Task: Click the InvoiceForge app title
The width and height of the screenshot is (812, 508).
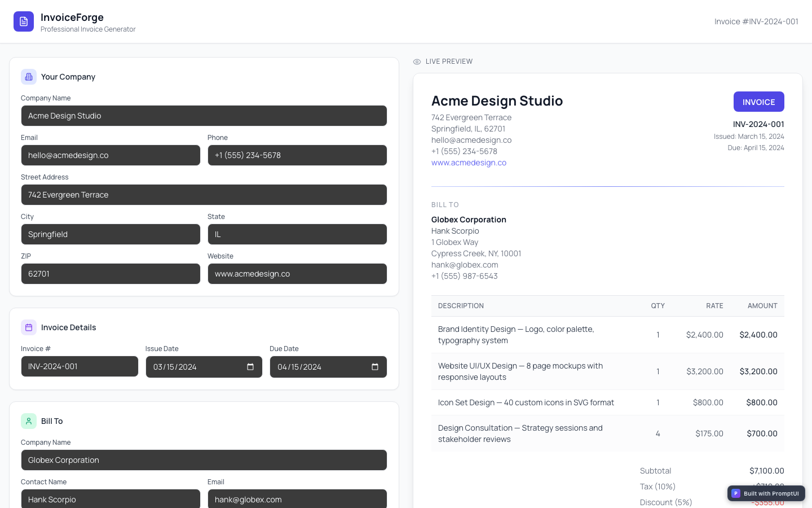Action: (72, 17)
